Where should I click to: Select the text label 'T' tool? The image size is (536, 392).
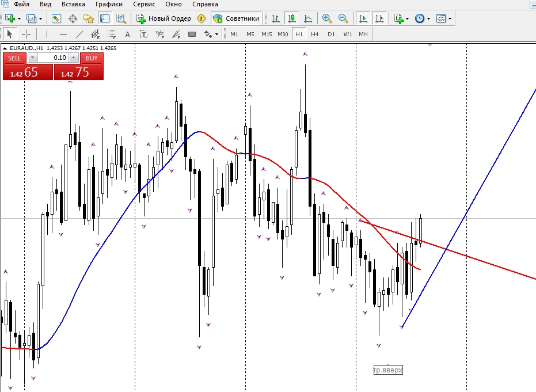pyautogui.click(x=143, y=34)
